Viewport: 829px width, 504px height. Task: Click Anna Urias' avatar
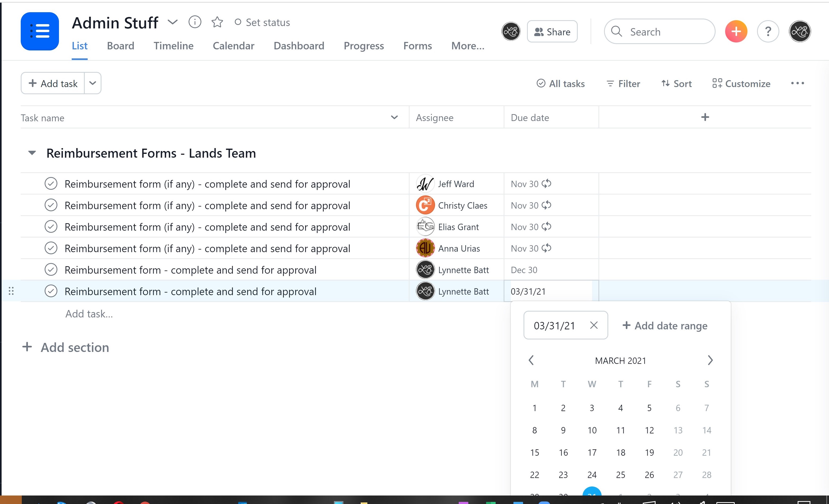click(x=425, y=248)
